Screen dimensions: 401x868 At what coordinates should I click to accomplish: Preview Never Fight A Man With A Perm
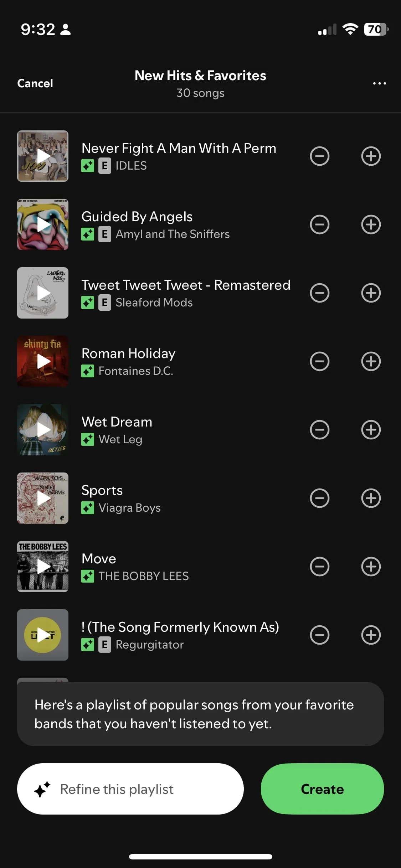[x=43, y=156]
